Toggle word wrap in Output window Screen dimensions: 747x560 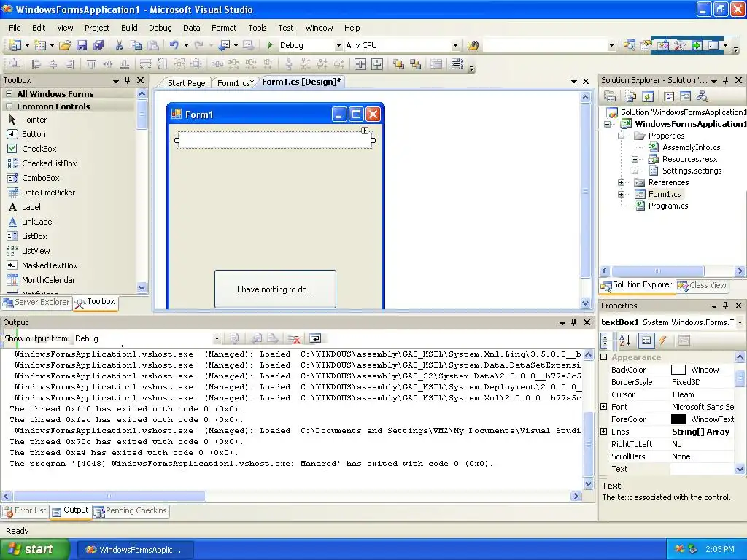point(315,338)
